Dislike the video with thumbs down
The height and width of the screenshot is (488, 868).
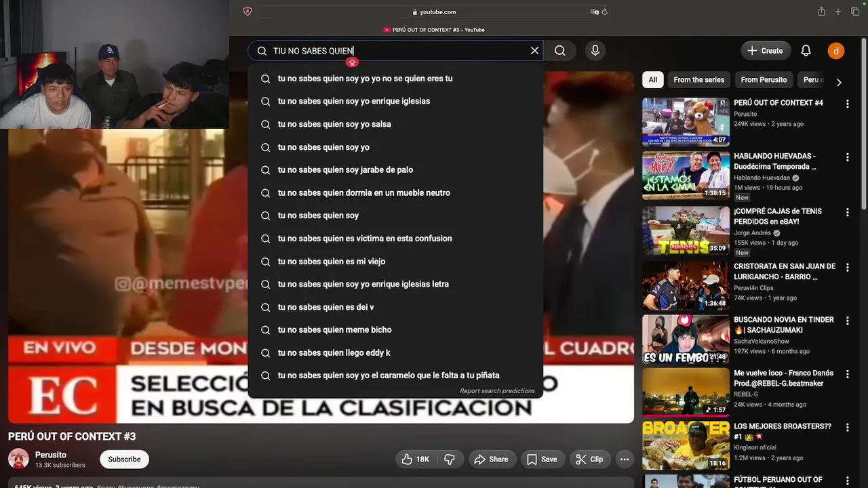point(449,460)
